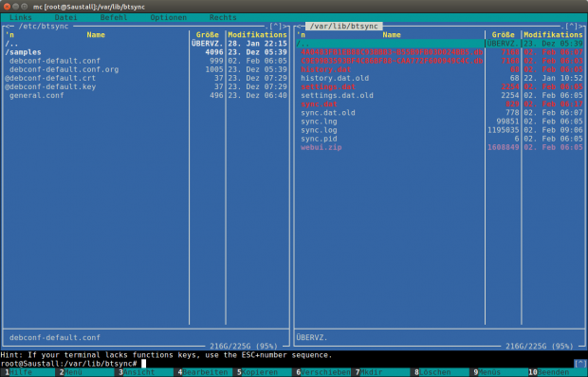This screenshot has width=588, height=377.
Task: Select sync.lng file
Action: pyautogui.click(x=439, y=122)
